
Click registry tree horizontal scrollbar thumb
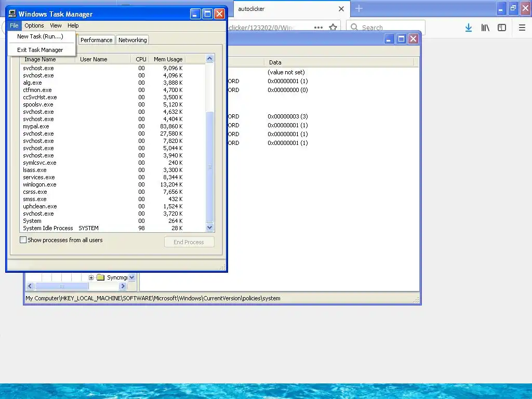tap(62, 286)
